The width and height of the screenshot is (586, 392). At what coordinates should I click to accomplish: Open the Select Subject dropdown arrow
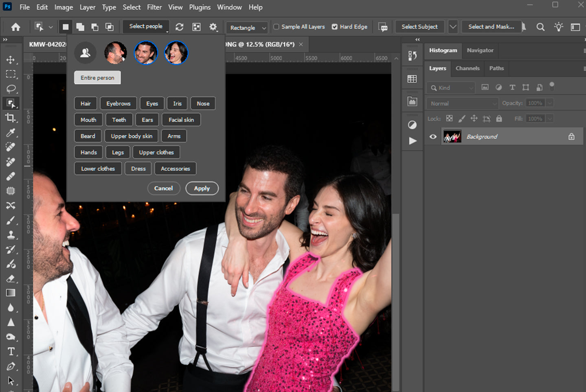[452, 26]
